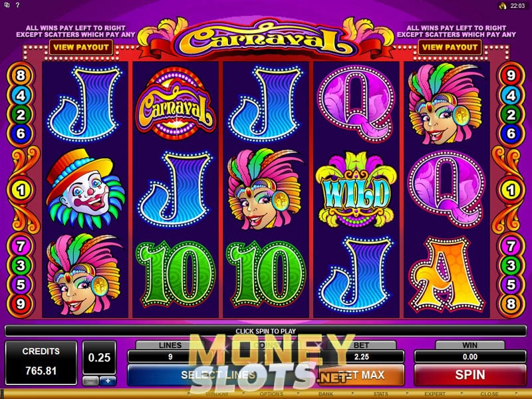Open the help question mark icon
The height and width of the screenshot is (399, 532).
tap(18, 5)
